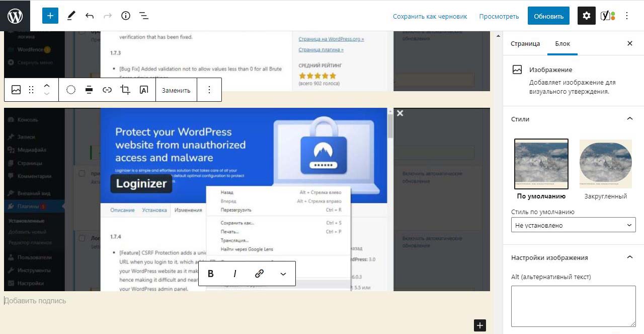Collapse the image settings section
This screenshot has width=644, height=334.
(629, 257)
